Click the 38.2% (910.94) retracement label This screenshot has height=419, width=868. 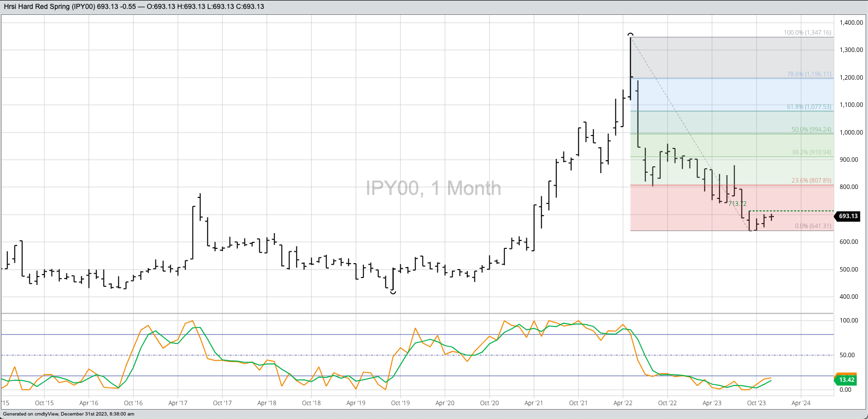click(x=811, y=152)
